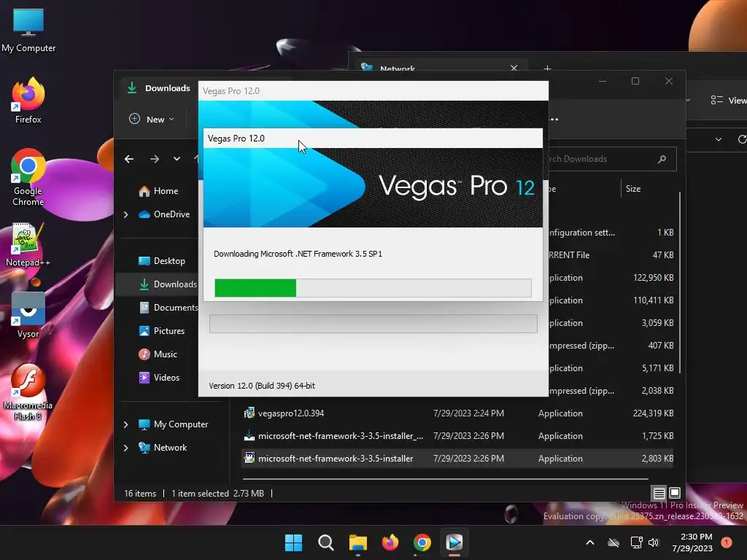
Task: Show hidden system tray icons
Action: 589,542
